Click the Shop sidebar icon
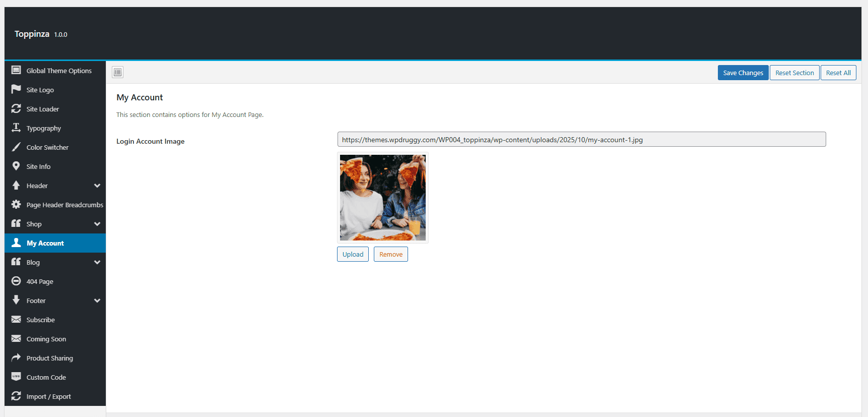The width and height of the screenshot is (868, 417). pyautogui.click(x=16, y=223)
